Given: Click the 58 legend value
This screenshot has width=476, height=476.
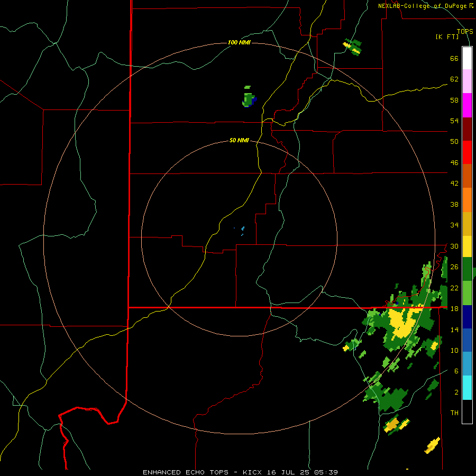Looking at the screenshot, I should tap(454, 100).
